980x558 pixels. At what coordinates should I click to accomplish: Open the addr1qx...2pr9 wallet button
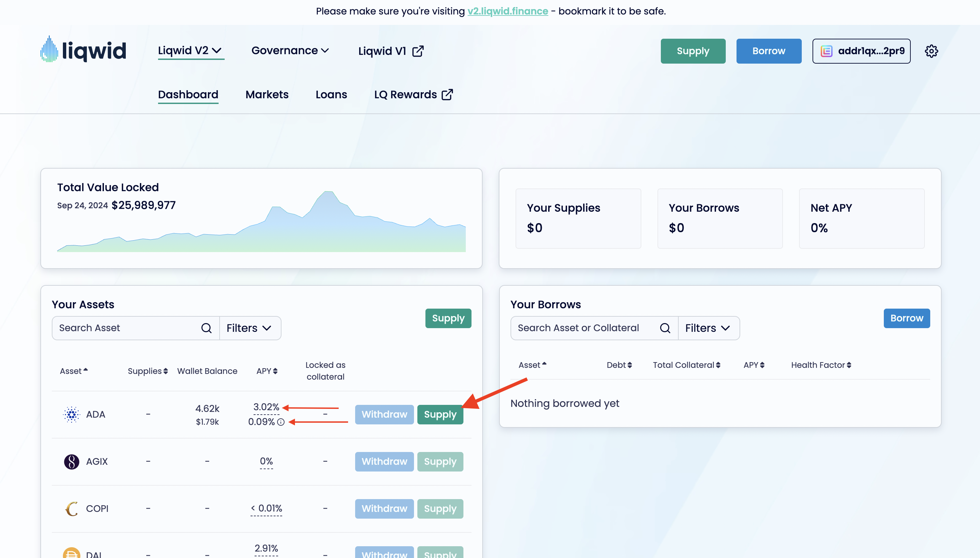tap(861, 51)
